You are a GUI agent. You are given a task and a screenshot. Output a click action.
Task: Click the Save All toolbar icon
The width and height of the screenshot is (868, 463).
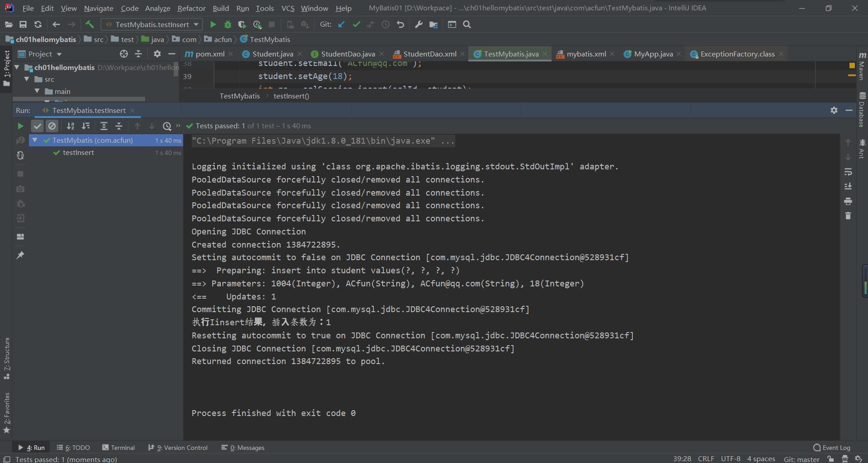tap(23, 24)
